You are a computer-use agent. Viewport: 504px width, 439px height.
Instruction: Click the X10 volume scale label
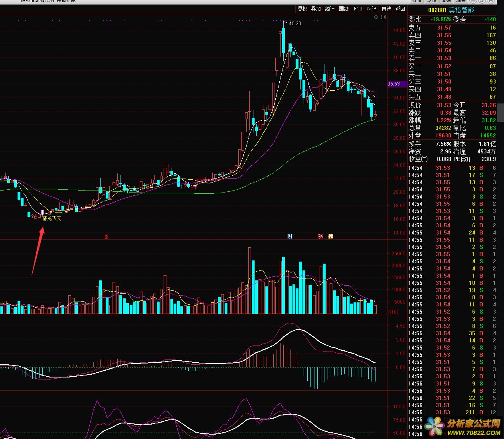[x=393, y=312]
